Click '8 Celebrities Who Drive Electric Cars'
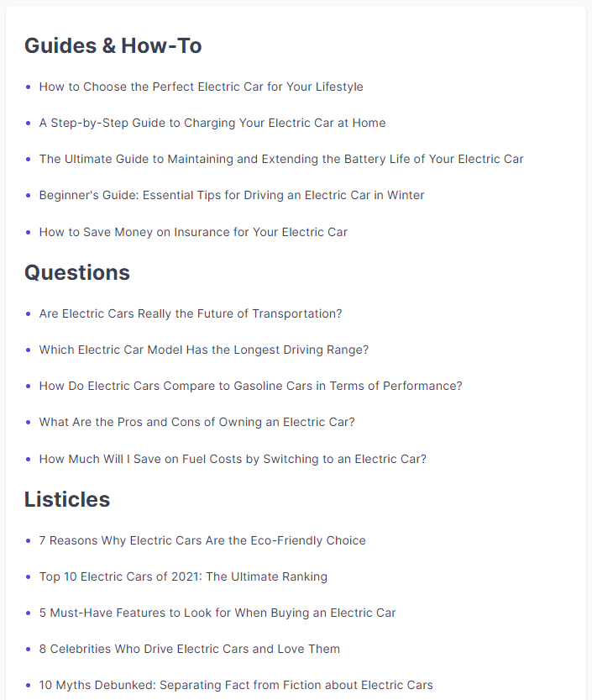Viewport: 592px width, 700px height. pyautogui.click(x=190, y=649)
